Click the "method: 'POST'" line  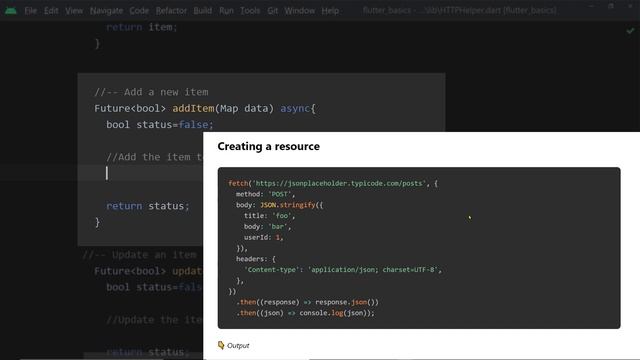click(265, 194)
